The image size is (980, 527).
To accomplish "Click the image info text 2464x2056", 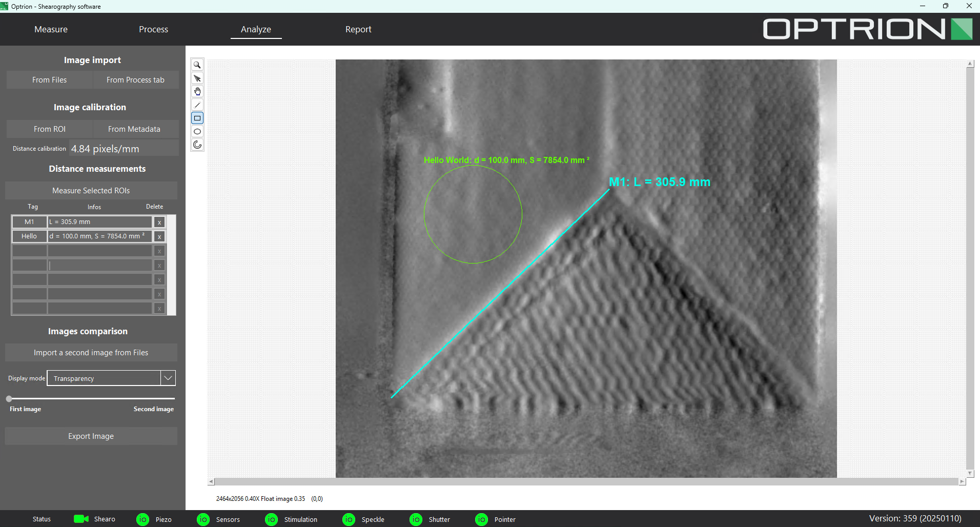I will click(260, 499).
